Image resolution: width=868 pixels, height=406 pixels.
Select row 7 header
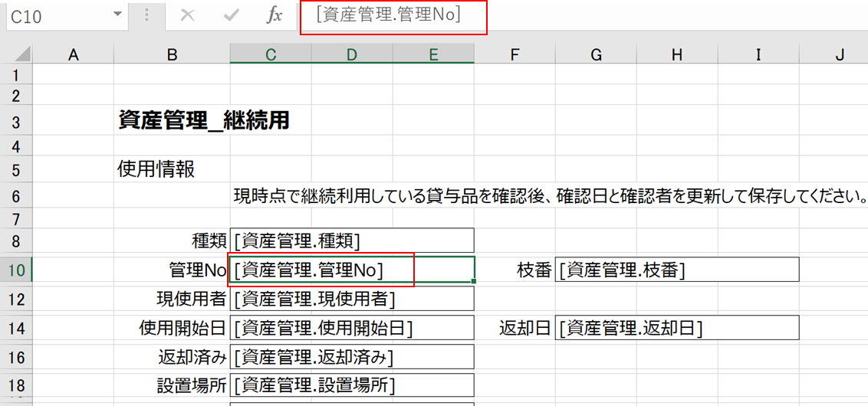[16, 216]
